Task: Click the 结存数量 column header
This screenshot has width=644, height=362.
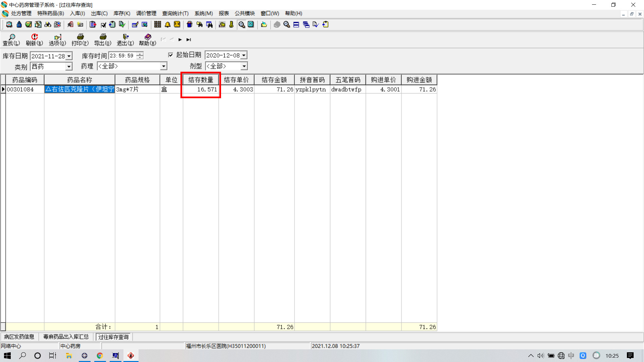Action: [x=201, y=80]
